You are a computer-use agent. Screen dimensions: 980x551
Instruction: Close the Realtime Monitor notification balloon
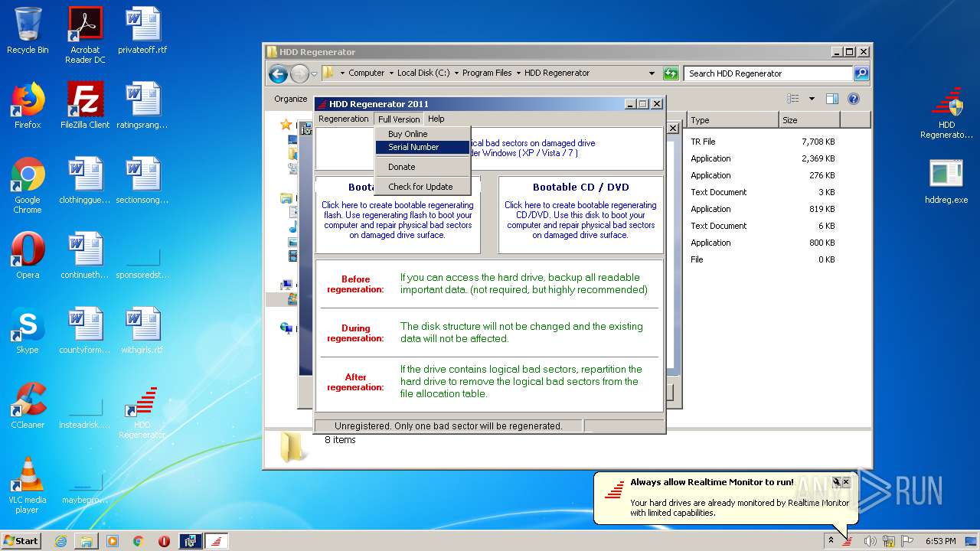pyautogui.click(x=846, y=482)
